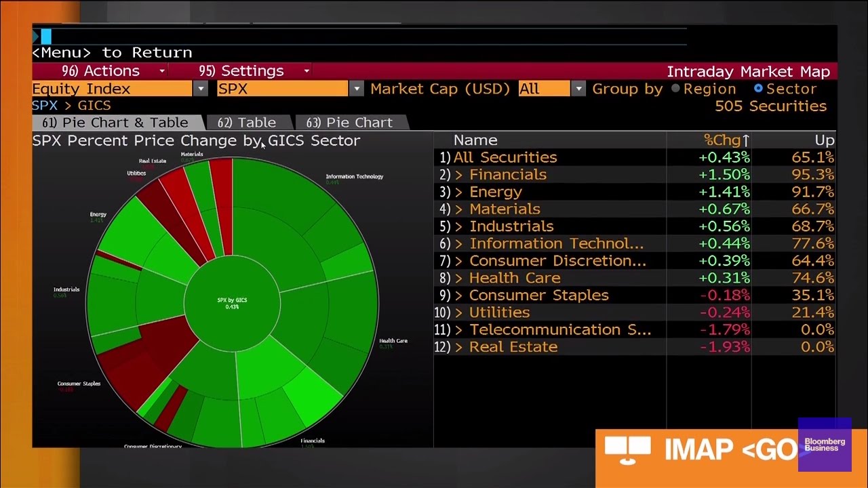Click the SPX breadcrumb link
Screen dimensions: 868x488
pos(45,106)
